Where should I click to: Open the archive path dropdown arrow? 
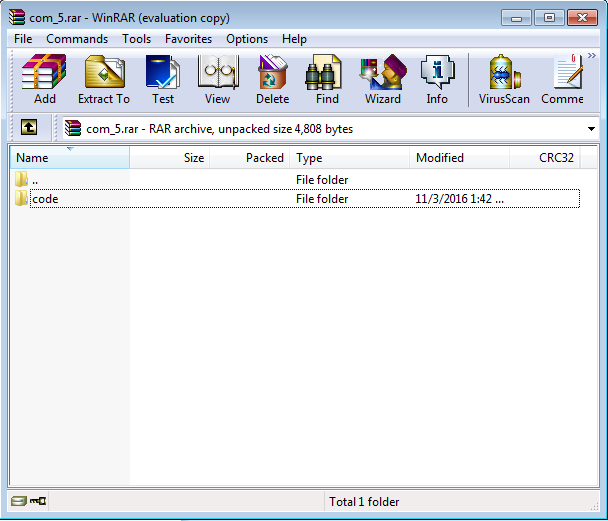click(x=591, y=129)
